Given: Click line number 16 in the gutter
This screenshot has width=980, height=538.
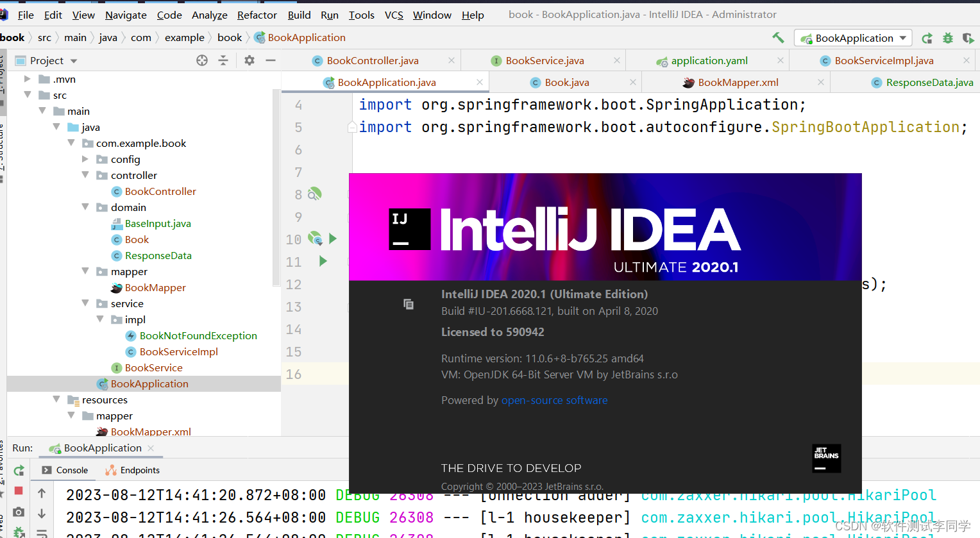Looking at the screenshot, I should click(294, 374).
